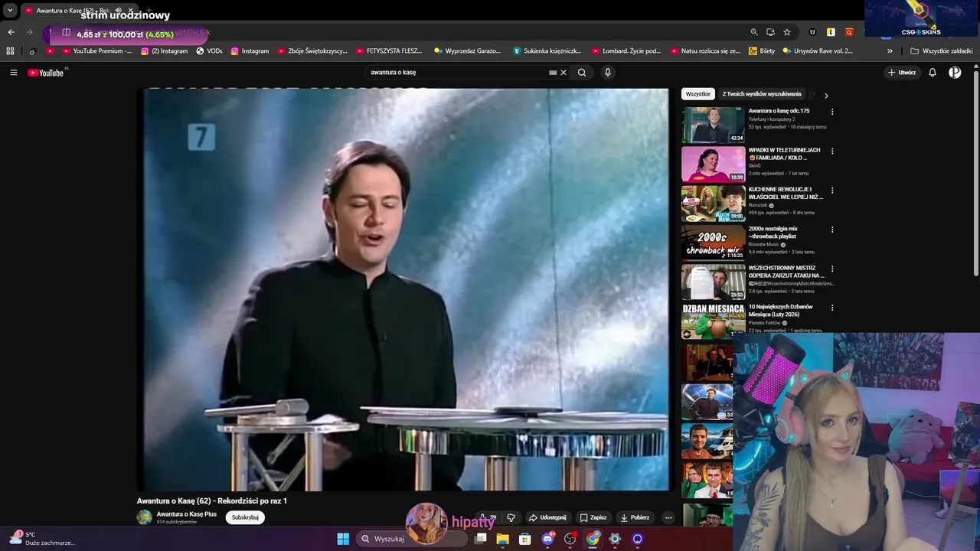Open OBS Studio from the taskbar
980x551 pixels.
click(x=570, y=539)
